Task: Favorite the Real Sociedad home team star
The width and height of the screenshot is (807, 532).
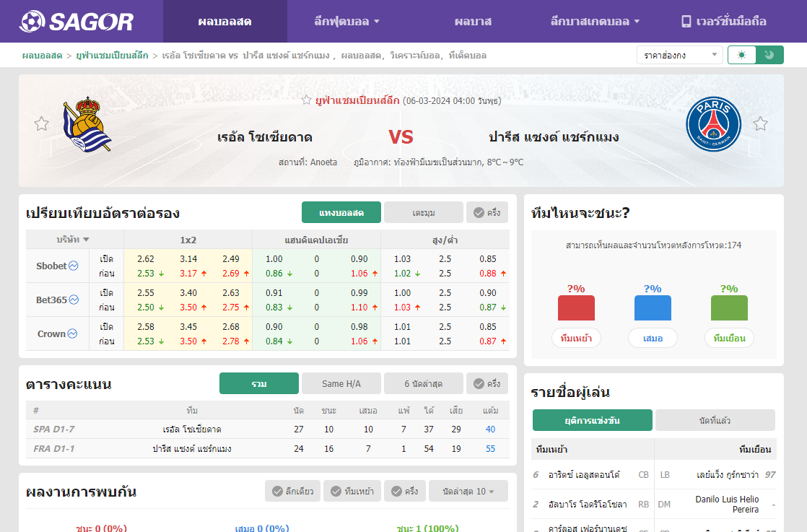Action: [41, 124]
